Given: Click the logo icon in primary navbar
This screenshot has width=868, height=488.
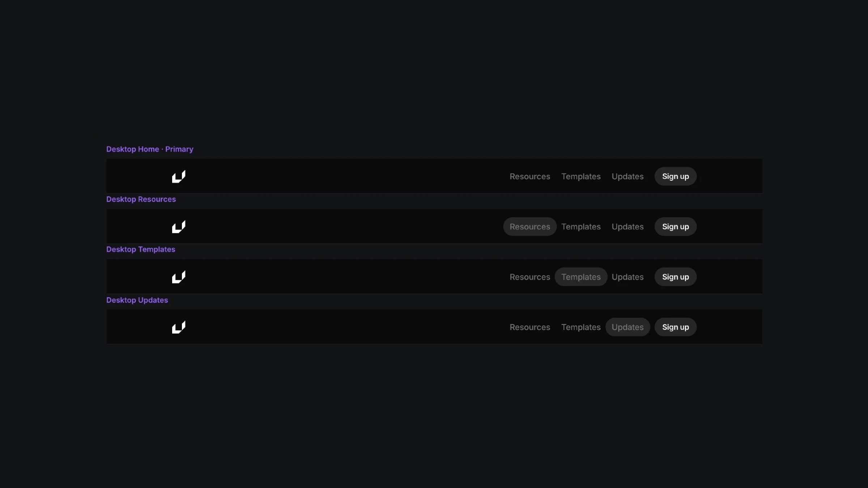Looking at the screenshot, I should pyautogui.click(x=178, y=176).
